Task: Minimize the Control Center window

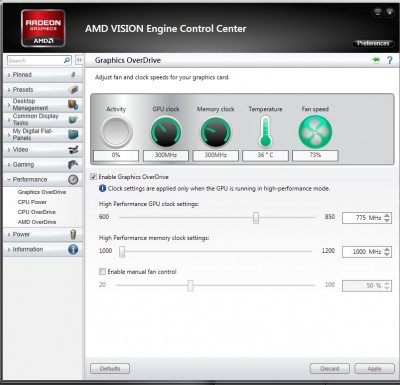Action: click(x=377, y=13)
